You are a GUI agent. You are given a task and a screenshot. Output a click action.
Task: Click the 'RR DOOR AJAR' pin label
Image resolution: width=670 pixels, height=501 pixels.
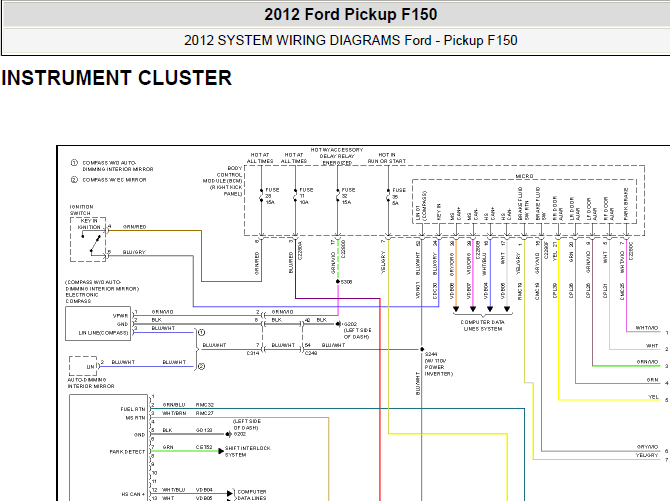pos(558,208)
